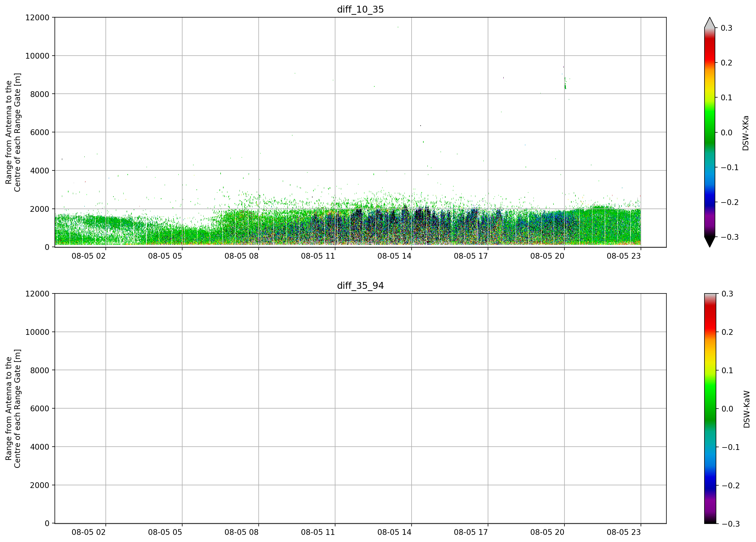Click the -0.1 tick label on the DSW-KaW colorbar
756x542 pixels.
coord(731,447)
